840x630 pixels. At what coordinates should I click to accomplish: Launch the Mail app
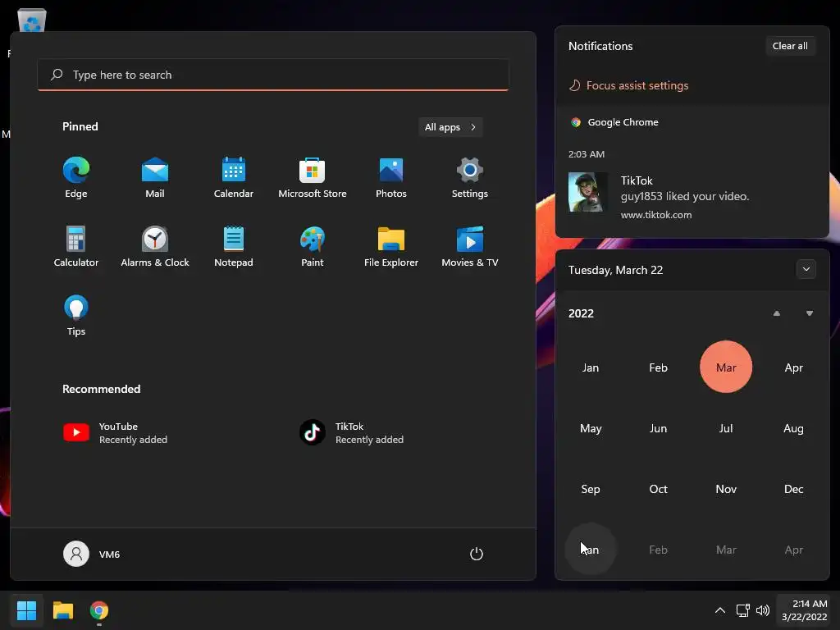pos(155,178)
